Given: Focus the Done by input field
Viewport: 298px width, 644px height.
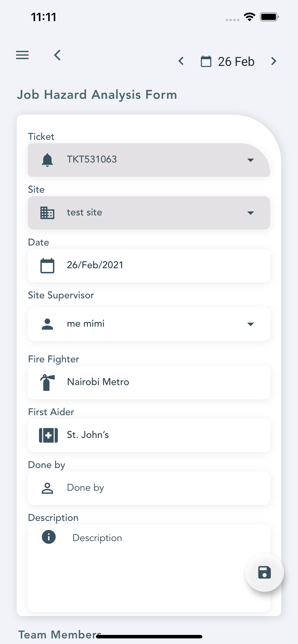Looking at the screenshot, I should [149, 488].
